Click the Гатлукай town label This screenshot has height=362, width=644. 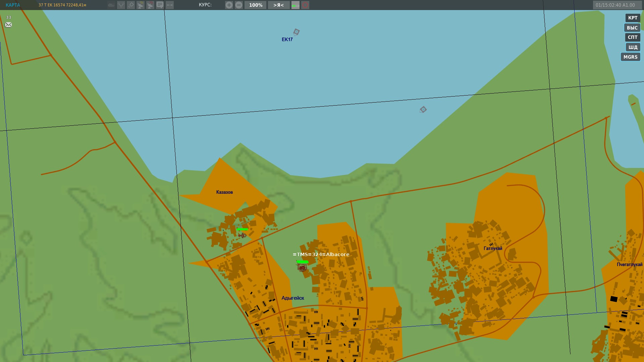coord(493,248)
